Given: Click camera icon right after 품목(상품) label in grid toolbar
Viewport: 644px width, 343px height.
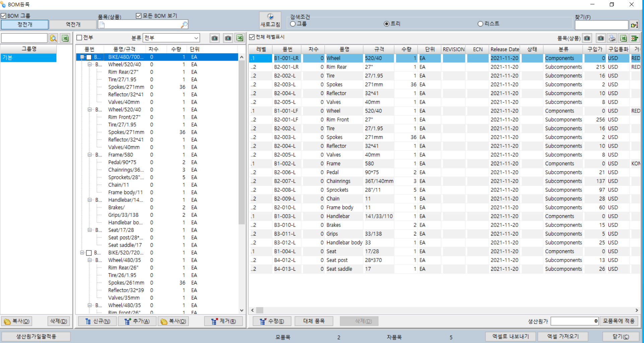Looking at the screenshot, I should (x=587, y=38).
